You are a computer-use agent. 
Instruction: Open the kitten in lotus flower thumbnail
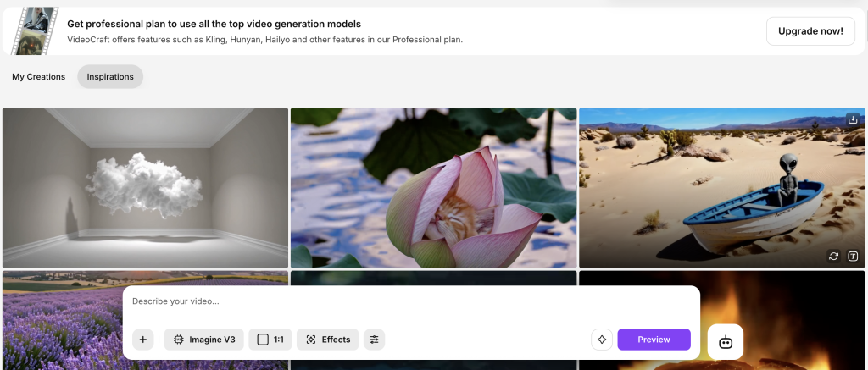coord(433,187)
